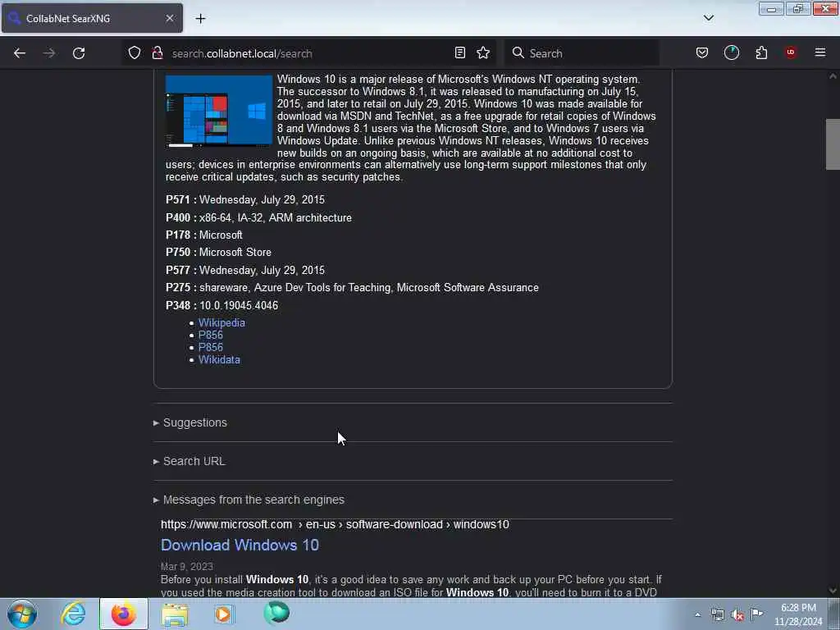Click the address bar URL field
The image size is (840, 630).
coord(308,53)
